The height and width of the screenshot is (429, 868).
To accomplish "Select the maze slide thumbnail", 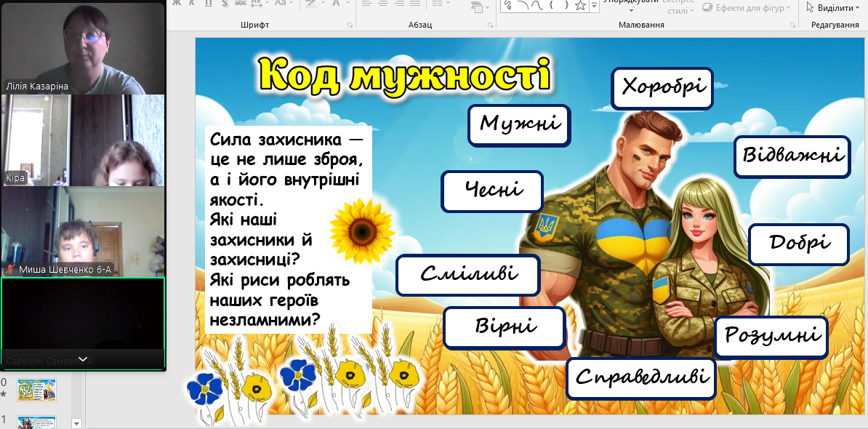I will click(36, 390).
